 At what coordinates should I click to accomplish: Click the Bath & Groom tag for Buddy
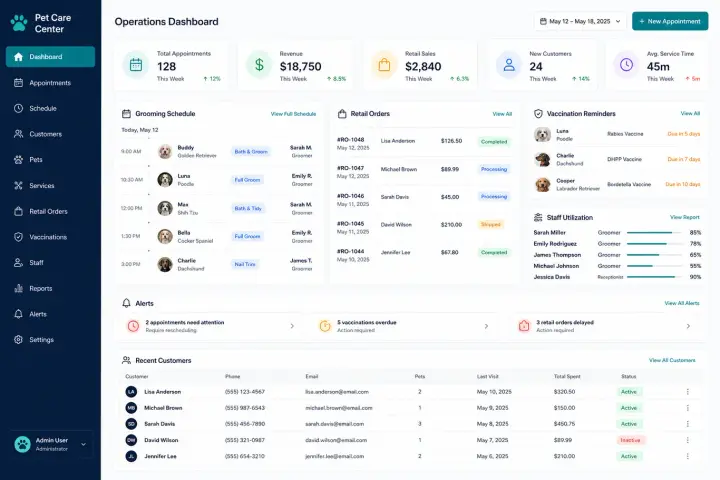coord(251,152)
